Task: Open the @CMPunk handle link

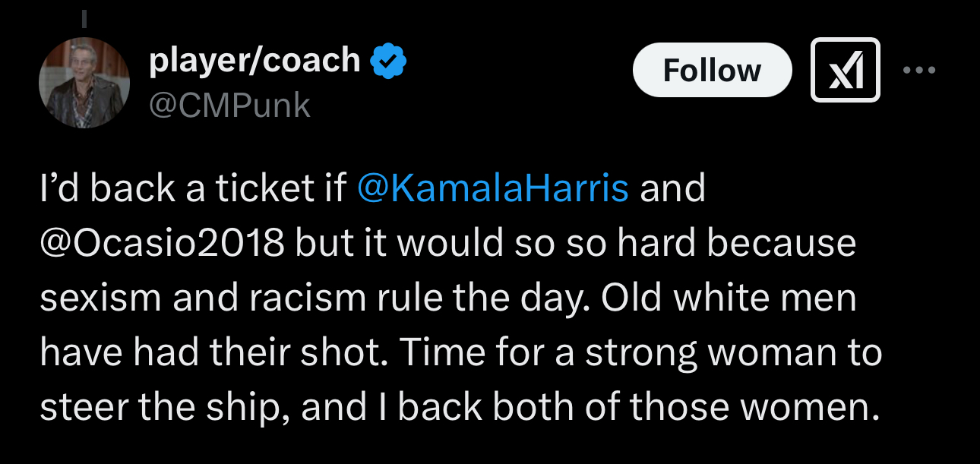Action: pos(229,106)
